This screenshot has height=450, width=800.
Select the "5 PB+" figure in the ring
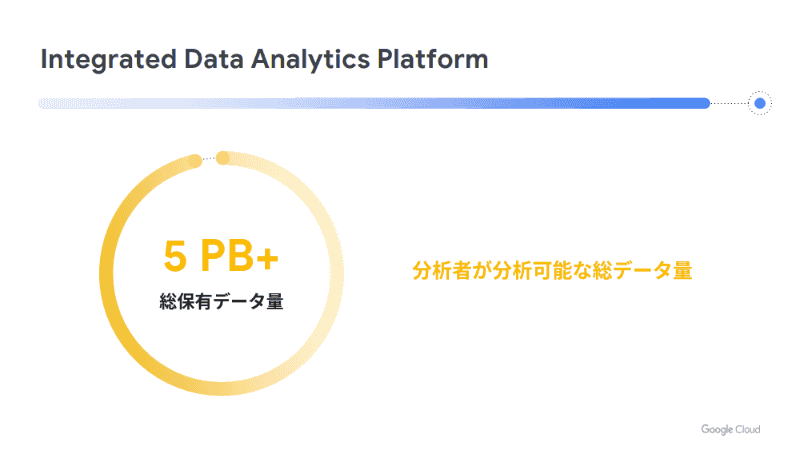[221, 257]
